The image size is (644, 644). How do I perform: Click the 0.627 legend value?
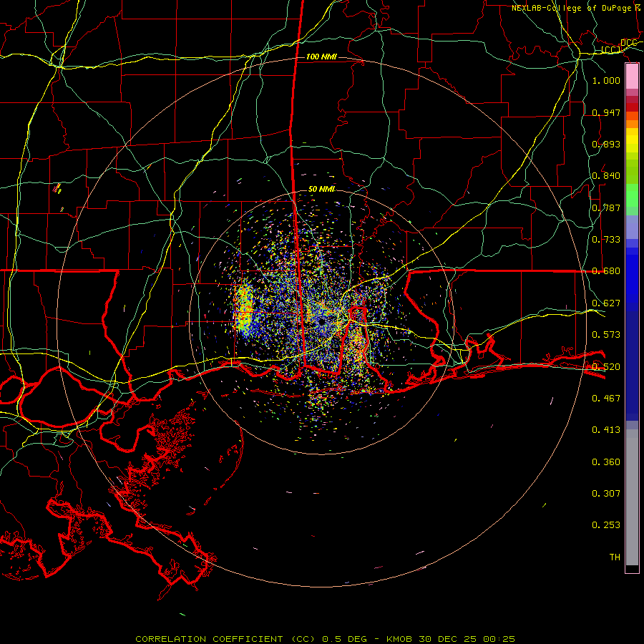[x=606, y=303]
